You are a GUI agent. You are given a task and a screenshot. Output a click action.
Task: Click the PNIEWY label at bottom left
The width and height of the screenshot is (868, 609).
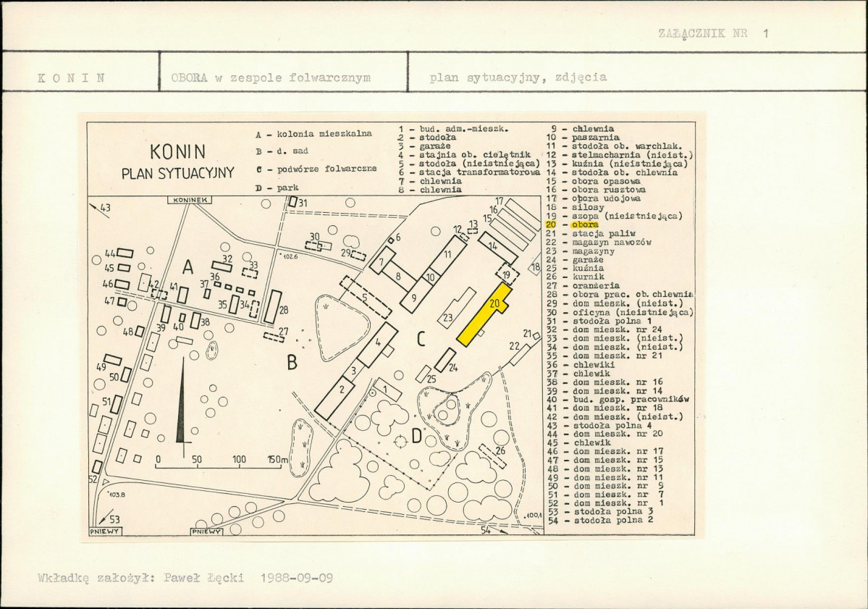tap(106, 532)
